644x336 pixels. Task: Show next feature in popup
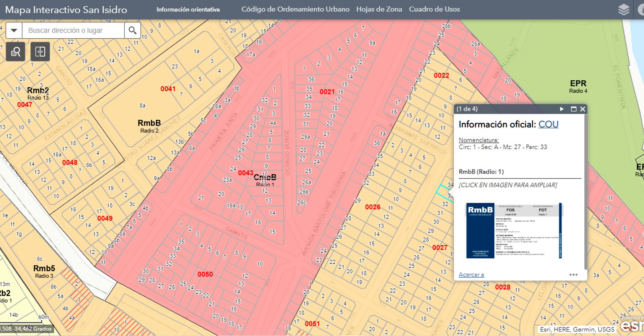[x=561, y=109]
